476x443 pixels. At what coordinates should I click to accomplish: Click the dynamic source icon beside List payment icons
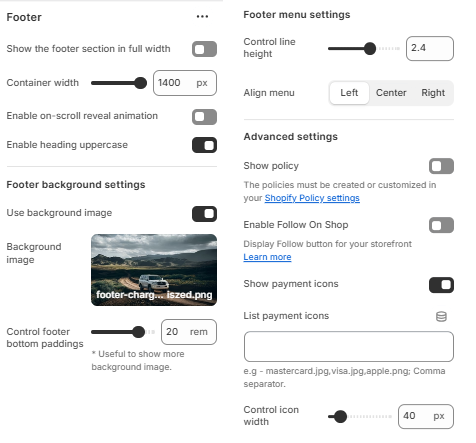tap(441, 316)
